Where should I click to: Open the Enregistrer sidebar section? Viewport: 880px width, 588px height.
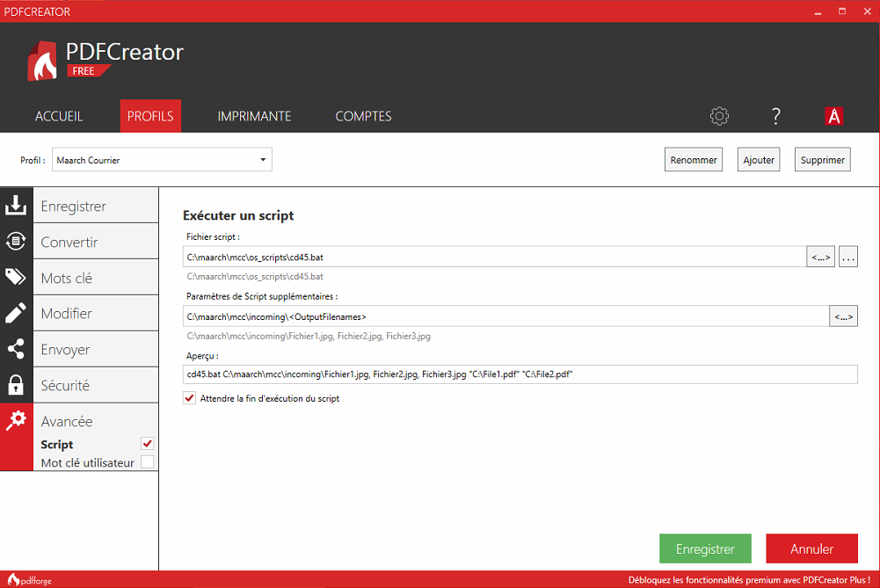point(96,206)
